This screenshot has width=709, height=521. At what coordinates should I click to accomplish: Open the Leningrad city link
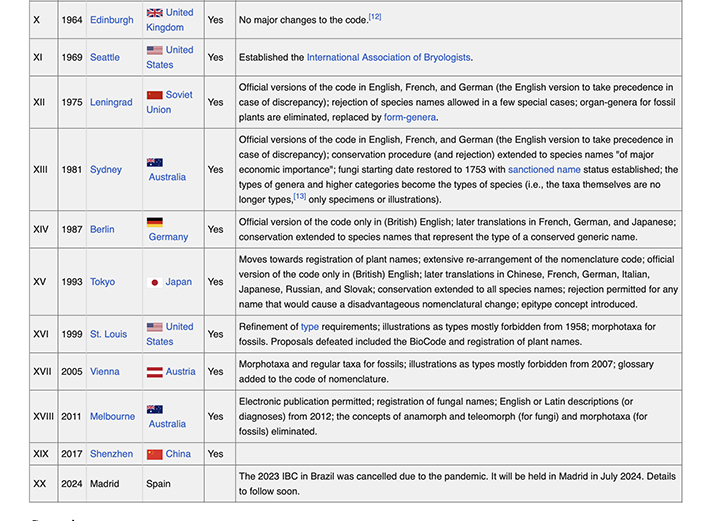click(x=111, y=102)
